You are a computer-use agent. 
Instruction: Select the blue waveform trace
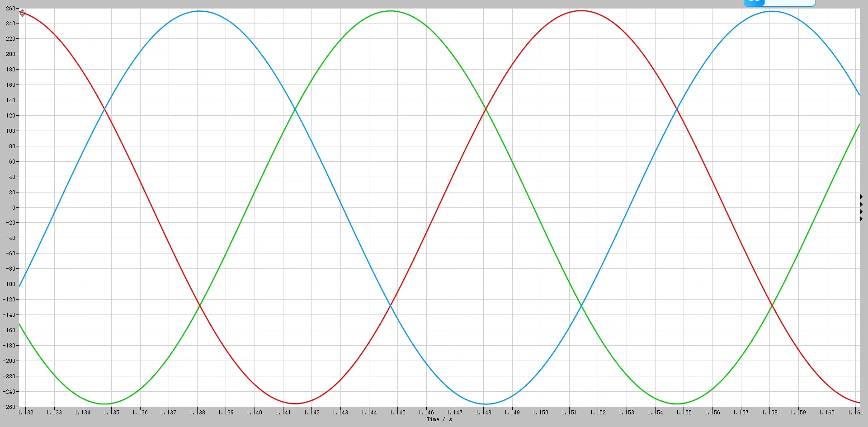coord(342,207)
